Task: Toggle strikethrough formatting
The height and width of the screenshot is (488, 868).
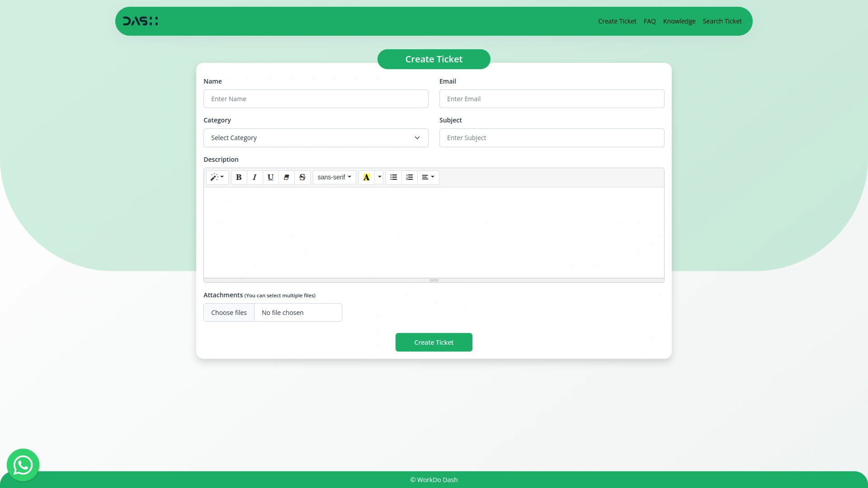Action: pos(302,177)
